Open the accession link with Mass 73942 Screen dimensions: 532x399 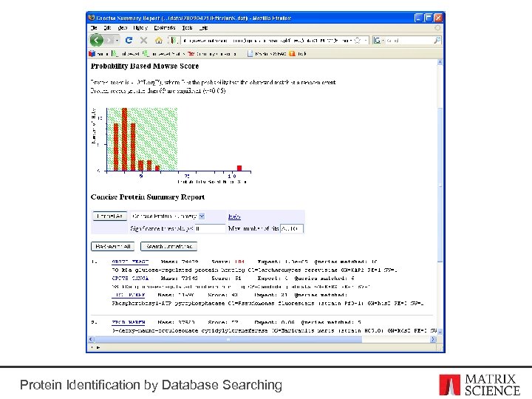[130, 279]
